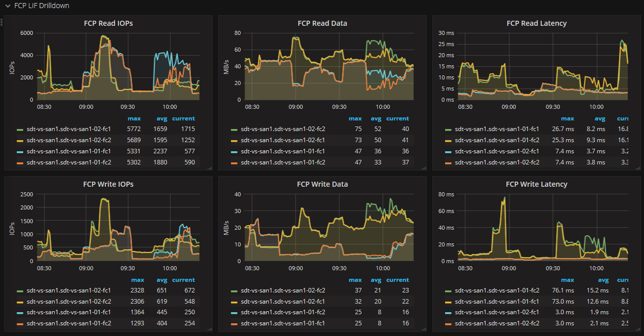The height and width of the screenshot is (336, 644).
Task: Click the row drag handle at left edge
Action: click(x=2, y=22)
